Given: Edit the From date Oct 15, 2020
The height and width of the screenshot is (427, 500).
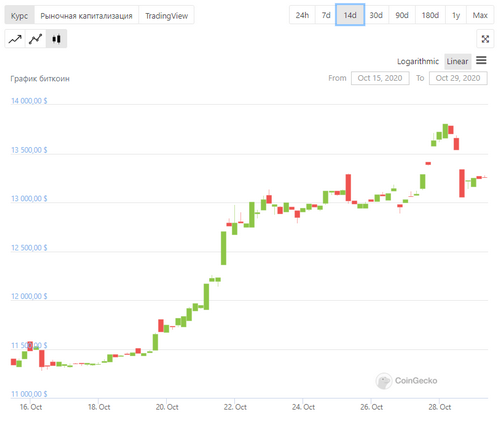Looking at the screenshot, I should (380, 78).
